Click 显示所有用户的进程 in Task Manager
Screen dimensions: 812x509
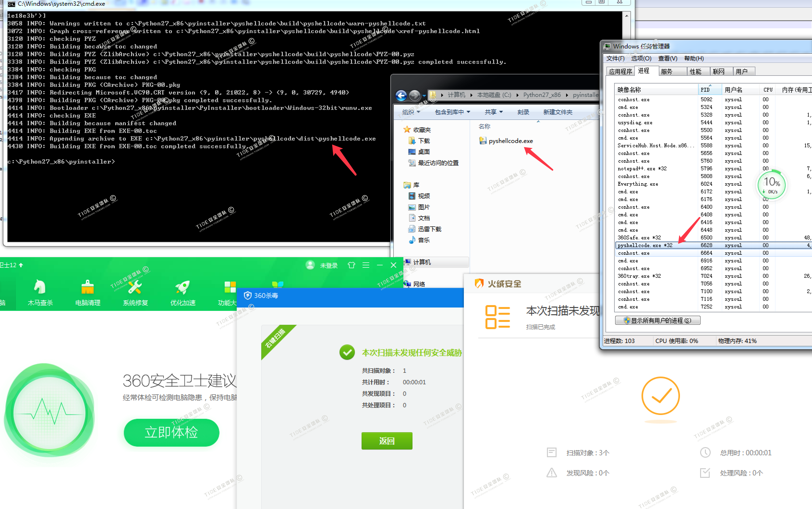pos(657,320)
